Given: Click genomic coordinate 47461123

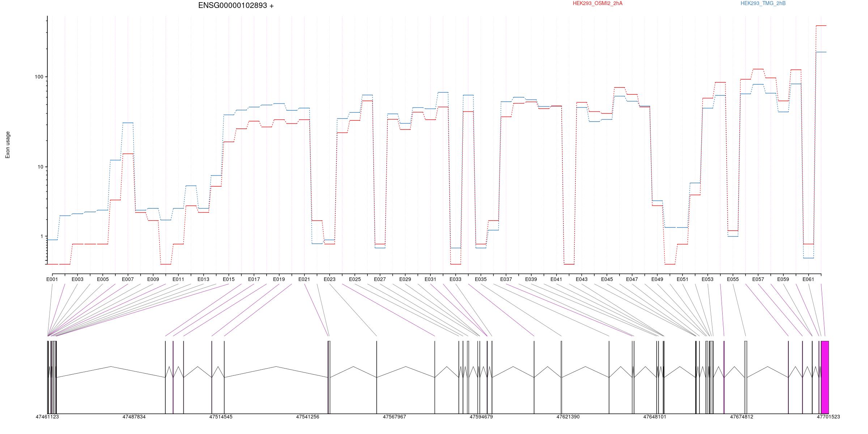Looking at the screenshot, I should click(x=47, y=417).
